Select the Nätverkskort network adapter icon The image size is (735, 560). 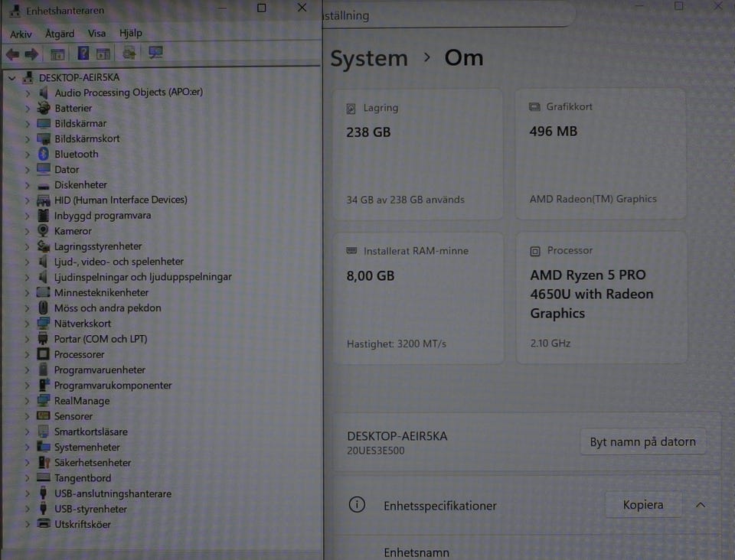[43, 323]
